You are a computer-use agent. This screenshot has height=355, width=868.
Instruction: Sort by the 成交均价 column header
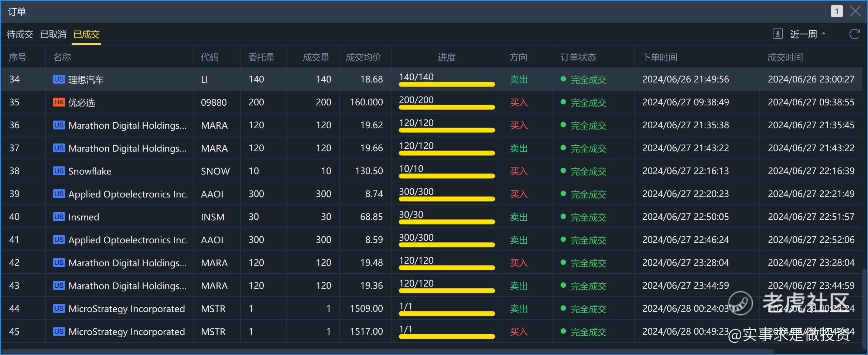point(363,57)
